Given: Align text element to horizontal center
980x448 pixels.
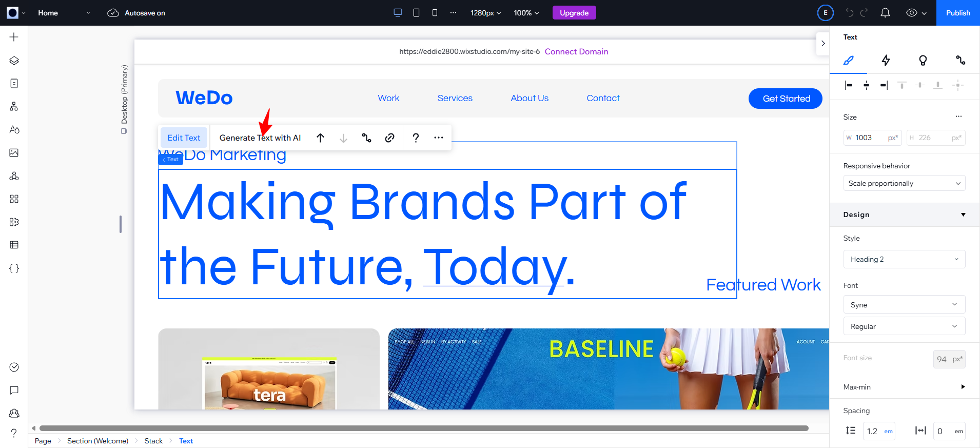Looking at the screenshot, I should [866, 85].
